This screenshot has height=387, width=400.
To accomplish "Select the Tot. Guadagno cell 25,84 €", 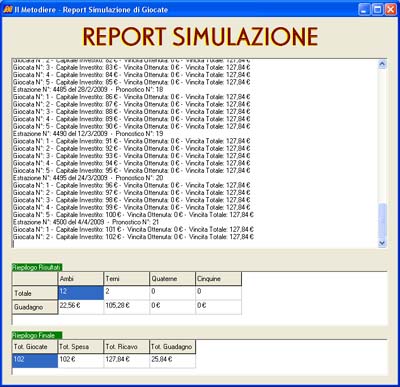I will pos(172,361).
